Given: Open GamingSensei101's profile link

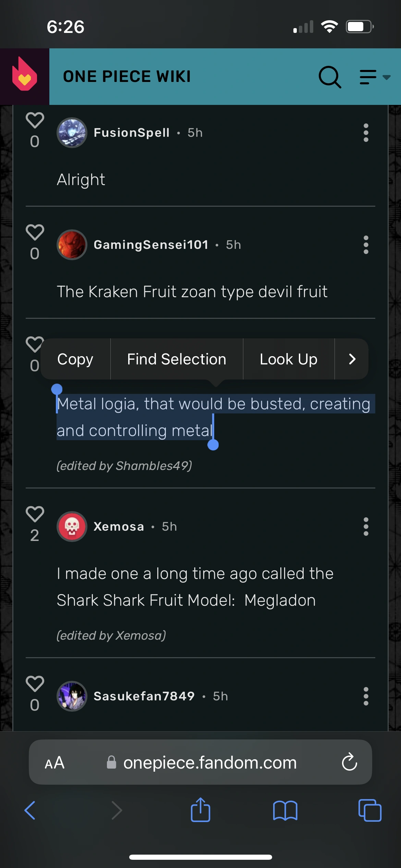Looking at the screenshot, I should click(x=151, y=245).
